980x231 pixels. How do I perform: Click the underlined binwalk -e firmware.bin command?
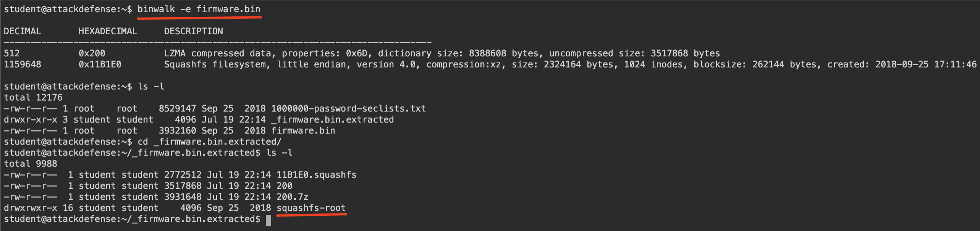point(199,9)
